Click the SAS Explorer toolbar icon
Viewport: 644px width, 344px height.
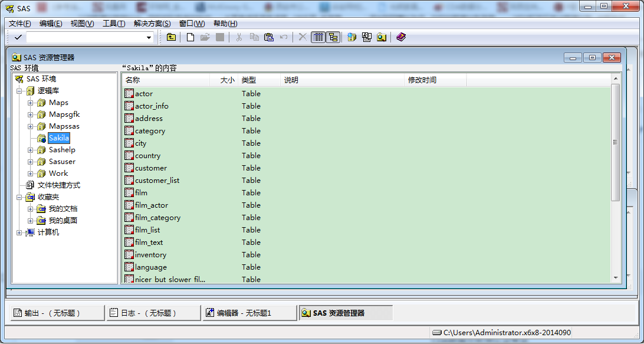[382, 37]
